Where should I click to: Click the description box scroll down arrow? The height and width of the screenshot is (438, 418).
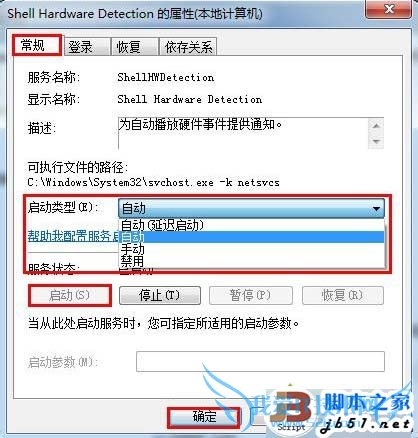(x=376, y=141)
